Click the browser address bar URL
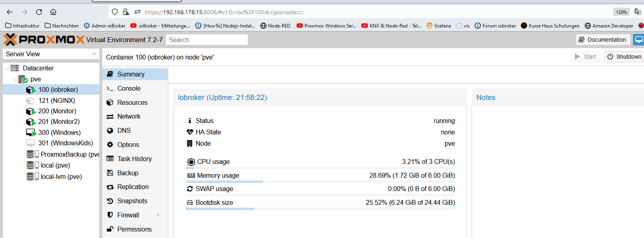Image resolution: width=644 pixels, height=238 pixels. click(x=224, y=12)
